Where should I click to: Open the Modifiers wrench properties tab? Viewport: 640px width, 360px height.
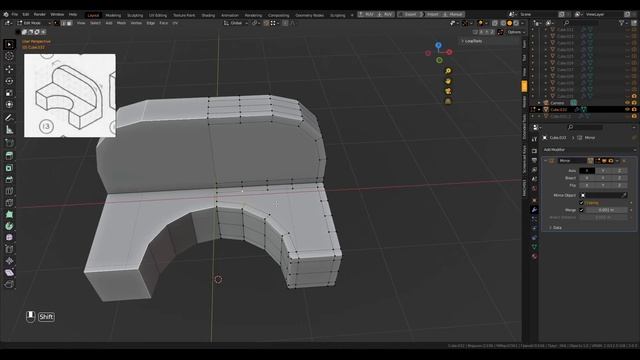click(x=534, y=210)
